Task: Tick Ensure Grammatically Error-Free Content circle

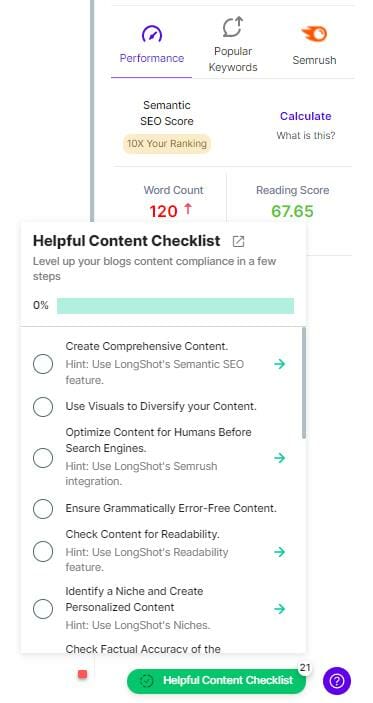Action: [43, 508]
